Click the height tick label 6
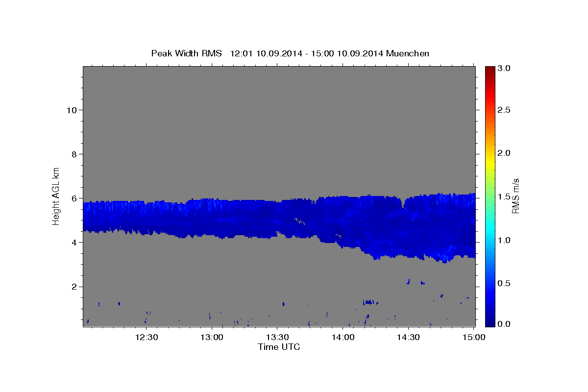This screenshot has width=588, height=392. (x=73, y=198)
